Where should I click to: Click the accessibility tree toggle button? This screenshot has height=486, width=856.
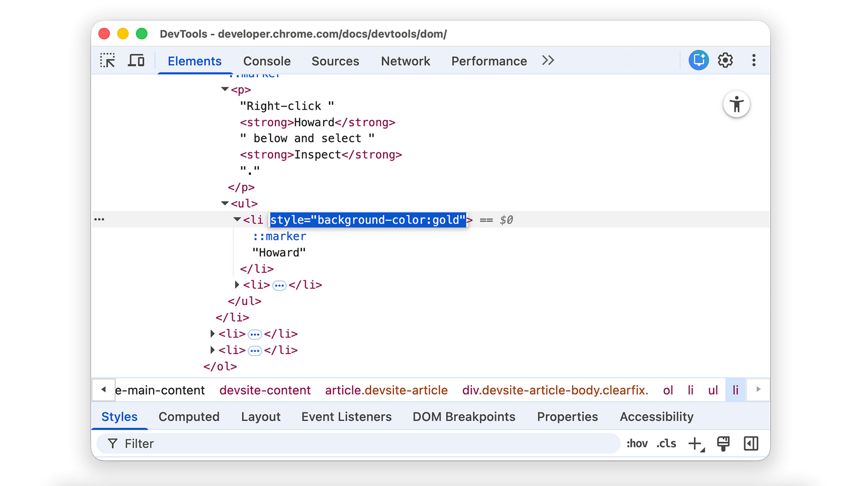click(736, 104)
